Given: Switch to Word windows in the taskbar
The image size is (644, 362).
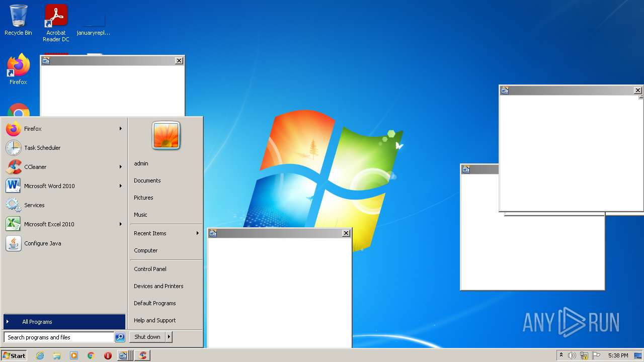Looking at the screenshot, I should (x=124, y=355).
